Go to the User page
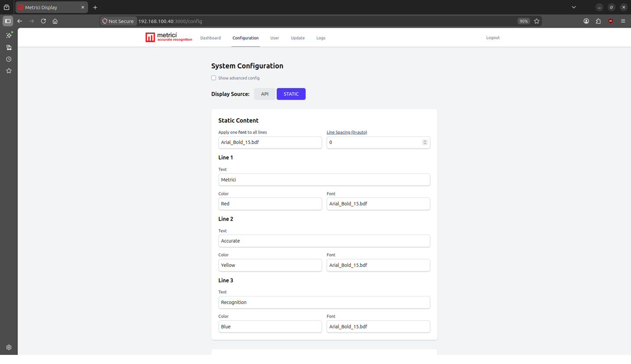 pyautogui.click(x=274, y=38)
